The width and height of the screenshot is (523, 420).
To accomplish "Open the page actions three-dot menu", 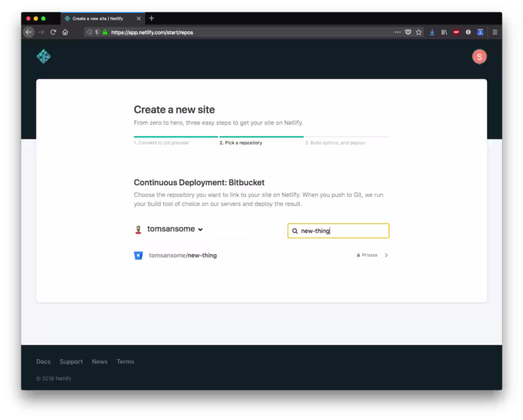I will (x=397, y=33).
